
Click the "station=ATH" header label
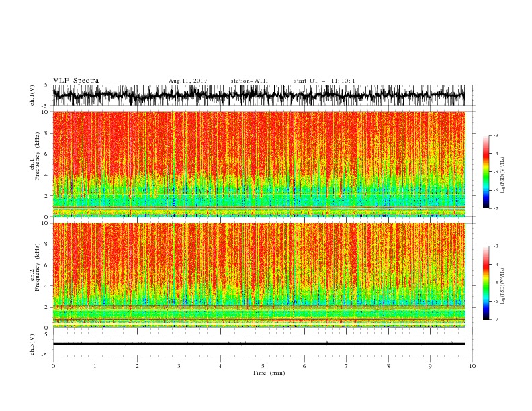(249, 81)
